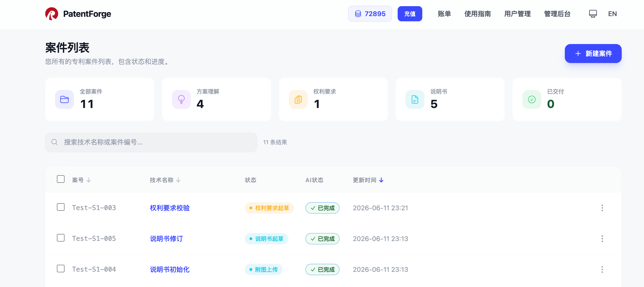Click the clipboard icon in 权利要求 card
The height and width of the screenshot is (287, 644).
298,100
